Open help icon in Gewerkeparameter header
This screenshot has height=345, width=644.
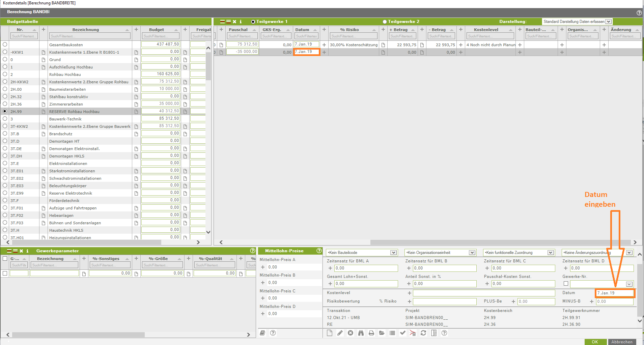click(252, 251)
